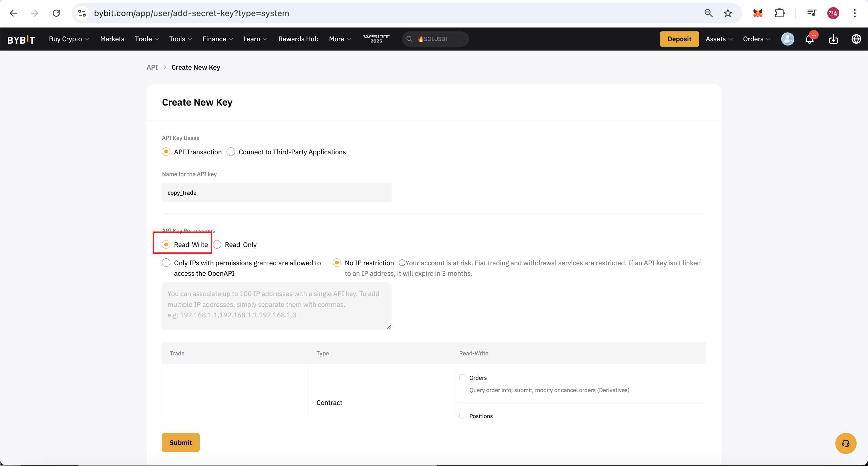The height and width of the screenshot is (466, 868).
Task: Open the user profile avatar icon
Action: click(787, 39)
